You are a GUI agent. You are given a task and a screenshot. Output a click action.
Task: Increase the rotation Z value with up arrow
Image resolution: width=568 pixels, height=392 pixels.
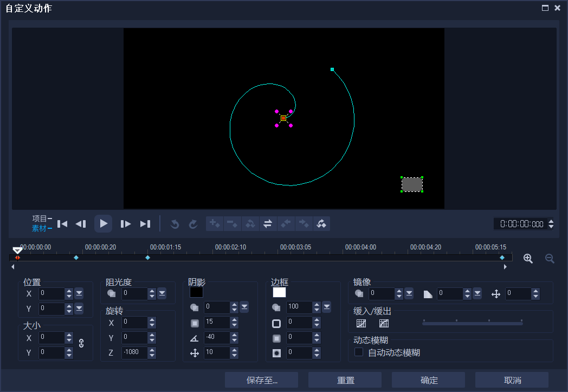click(152, 350)
